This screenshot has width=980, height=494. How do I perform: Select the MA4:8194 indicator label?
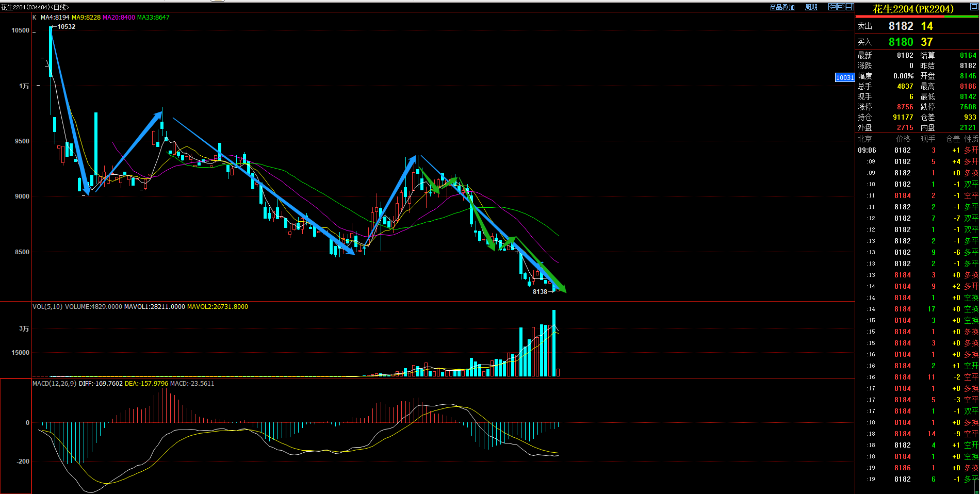(55, 17)
